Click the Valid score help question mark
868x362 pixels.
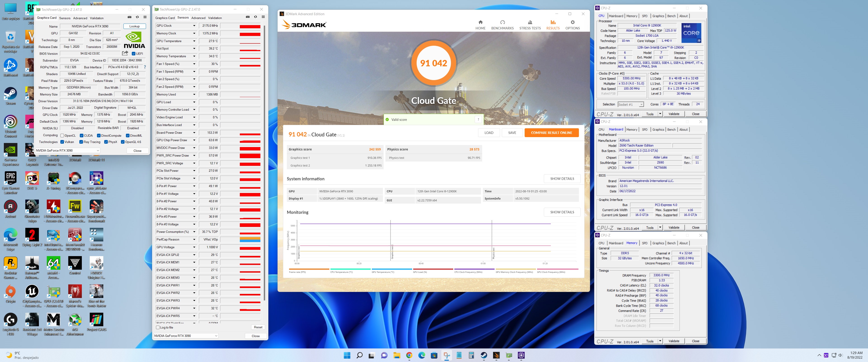pyautogui.click(x=478, y=119)
